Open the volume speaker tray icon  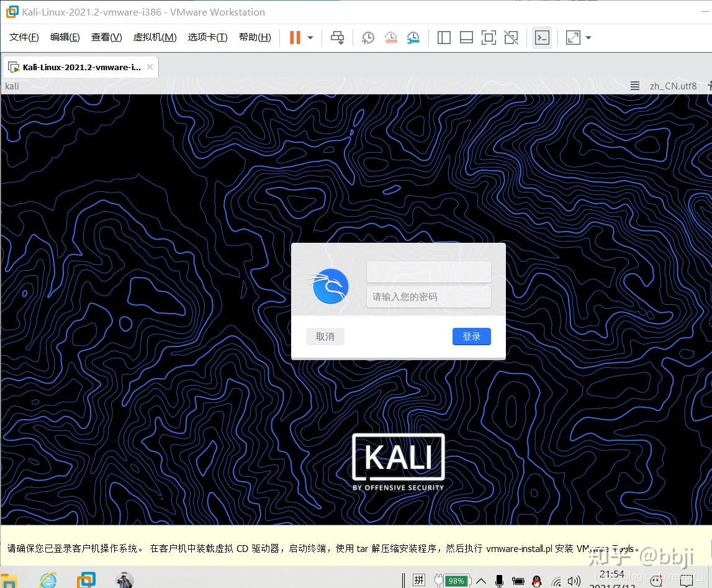tap(574, 581)
